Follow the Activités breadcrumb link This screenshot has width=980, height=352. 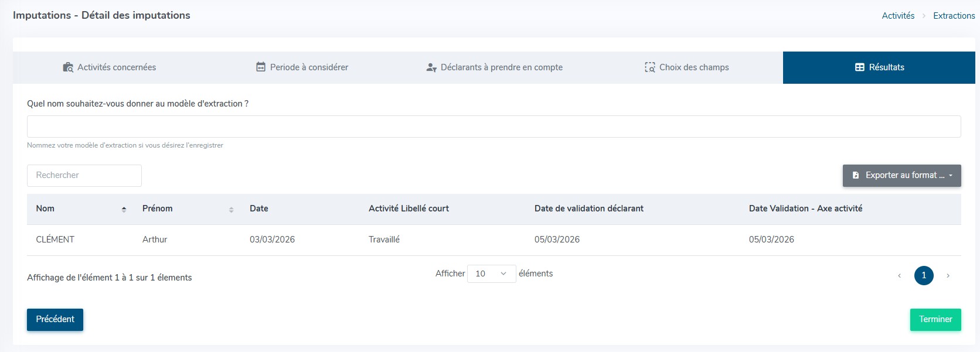point(898,16)
